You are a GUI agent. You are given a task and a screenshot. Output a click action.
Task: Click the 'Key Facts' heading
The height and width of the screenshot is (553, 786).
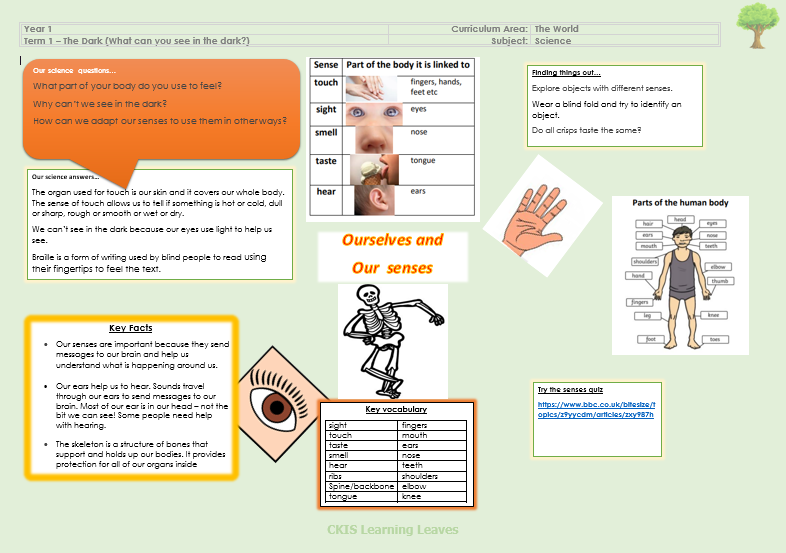click(130, 328)
